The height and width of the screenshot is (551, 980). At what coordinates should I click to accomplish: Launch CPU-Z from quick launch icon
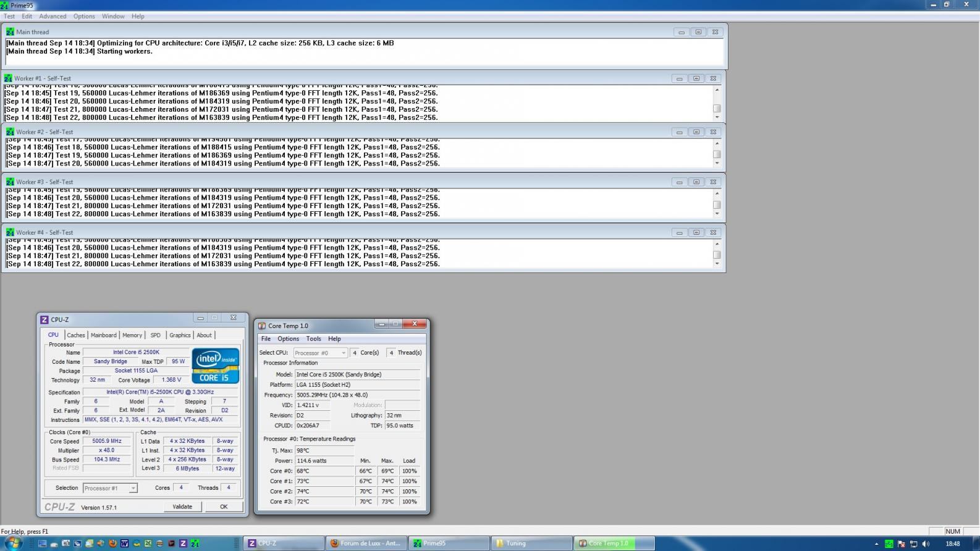[x=183, y=544]
